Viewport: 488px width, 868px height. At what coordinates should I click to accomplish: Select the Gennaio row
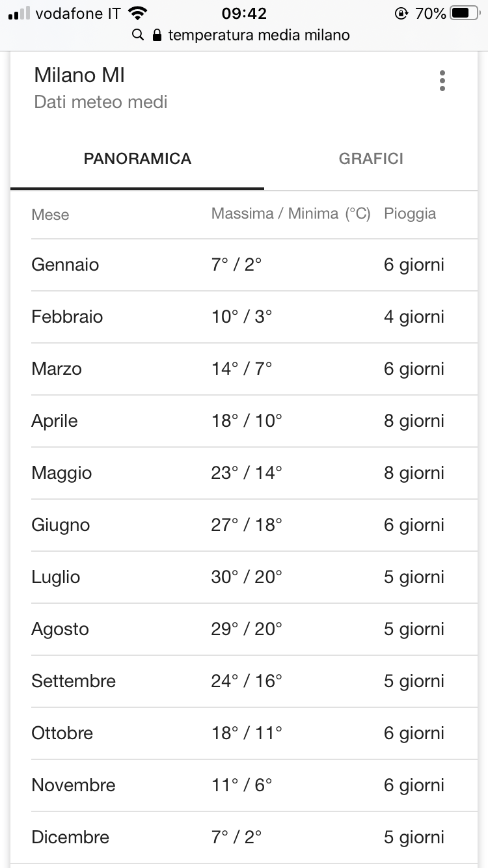tap(254, 265)
